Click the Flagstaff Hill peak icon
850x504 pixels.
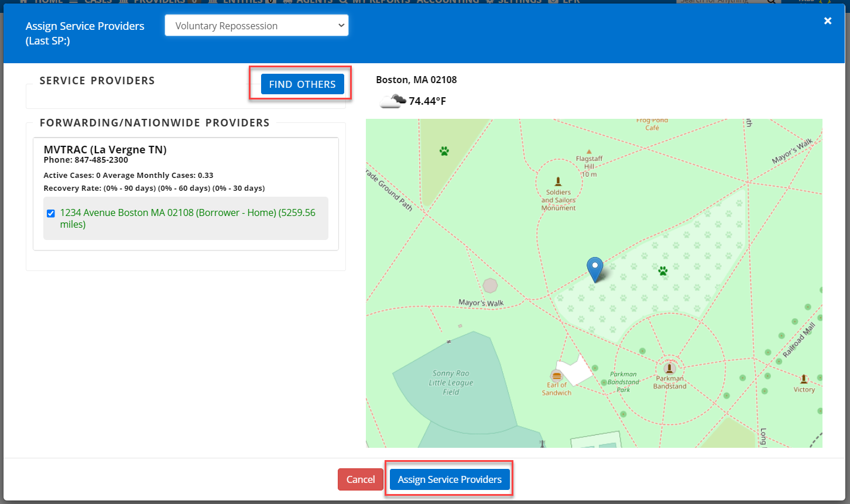pos(589,151)
